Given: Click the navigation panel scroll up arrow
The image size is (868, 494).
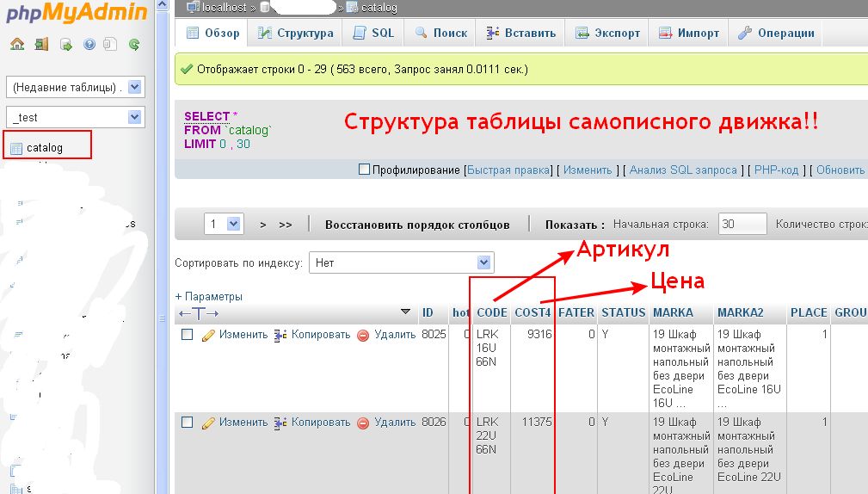Looking at the screenshot, I should point(163,5).
